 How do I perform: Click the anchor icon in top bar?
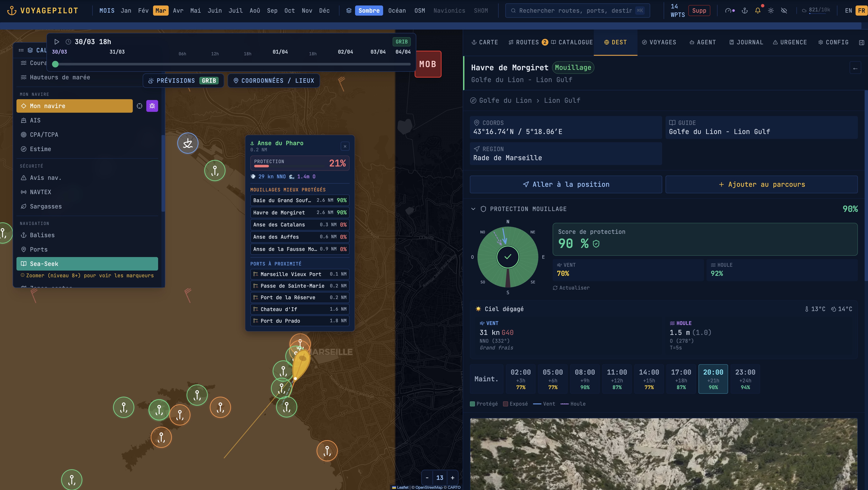[x=745, y=10]
